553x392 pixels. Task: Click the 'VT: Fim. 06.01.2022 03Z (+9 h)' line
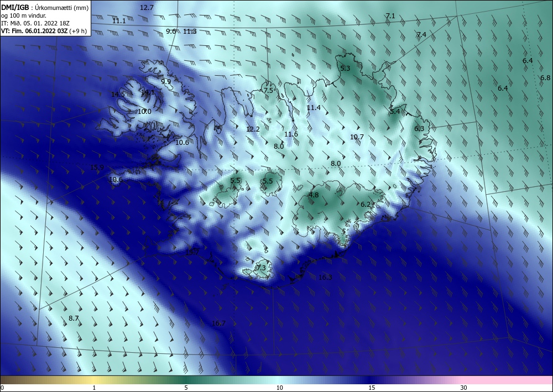(x=44, y=31)
